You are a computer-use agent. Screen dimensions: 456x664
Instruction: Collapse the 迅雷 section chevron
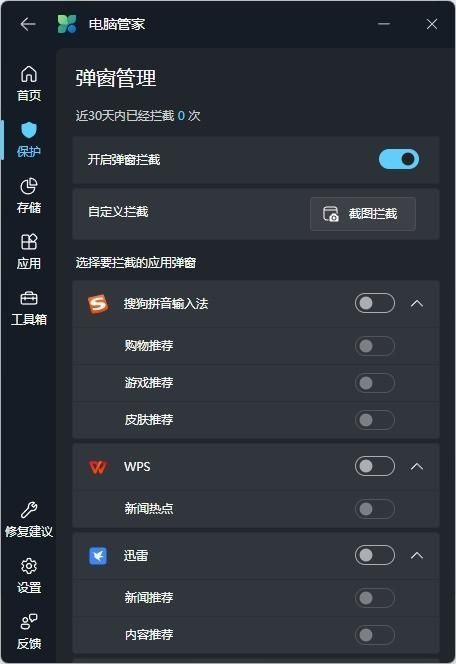417,555
